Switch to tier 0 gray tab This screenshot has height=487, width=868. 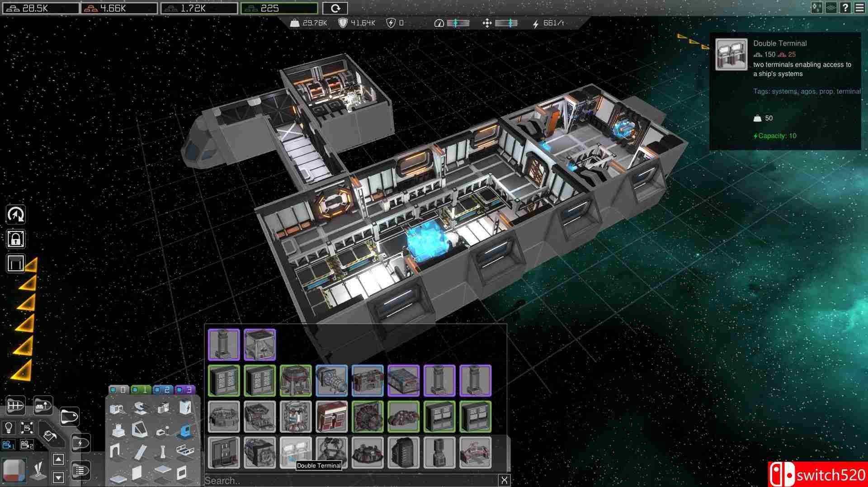click(118, 389)
